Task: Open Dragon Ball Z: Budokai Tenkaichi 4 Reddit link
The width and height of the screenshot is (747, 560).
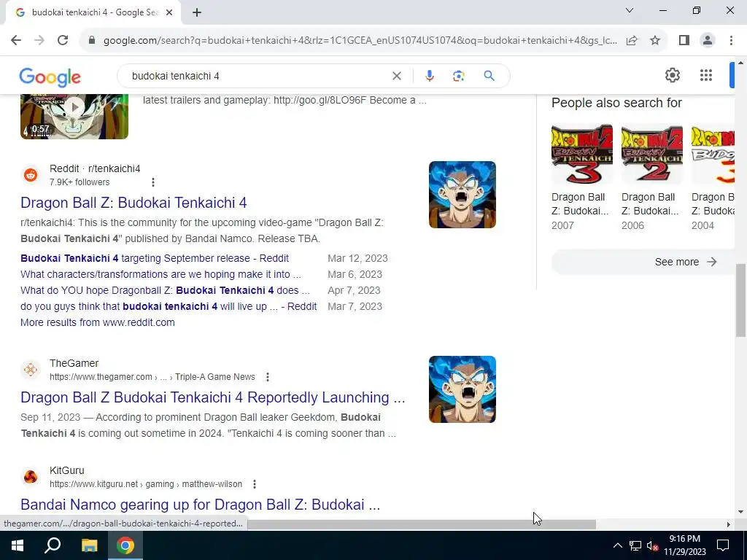Action: point(133,203)
